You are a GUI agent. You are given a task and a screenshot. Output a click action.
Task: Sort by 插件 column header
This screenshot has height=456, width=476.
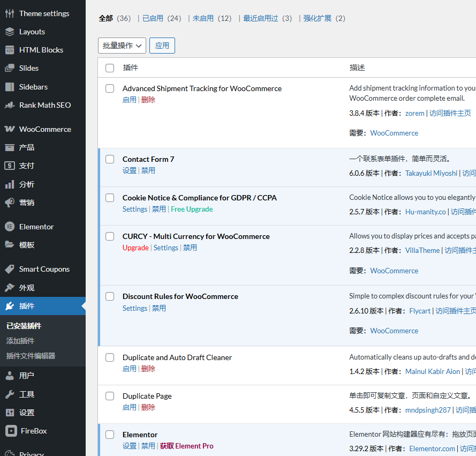131,68
